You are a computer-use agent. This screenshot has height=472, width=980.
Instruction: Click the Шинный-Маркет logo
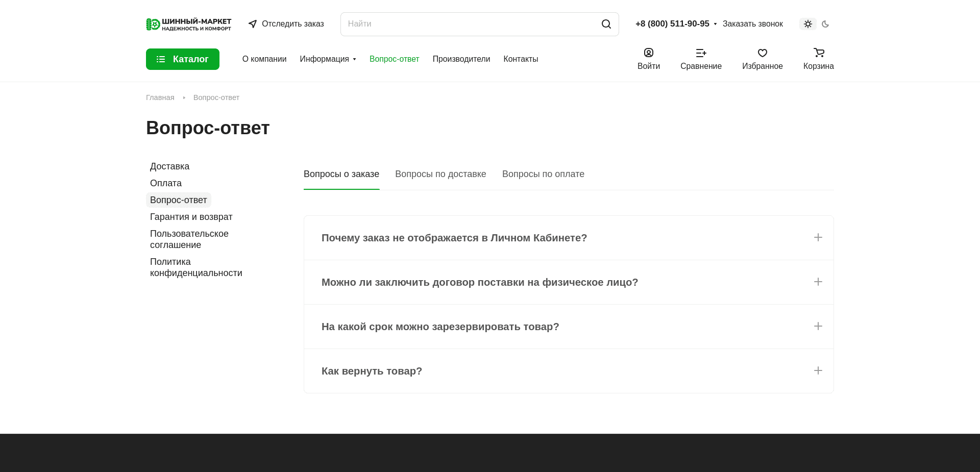tap(188, 24)
